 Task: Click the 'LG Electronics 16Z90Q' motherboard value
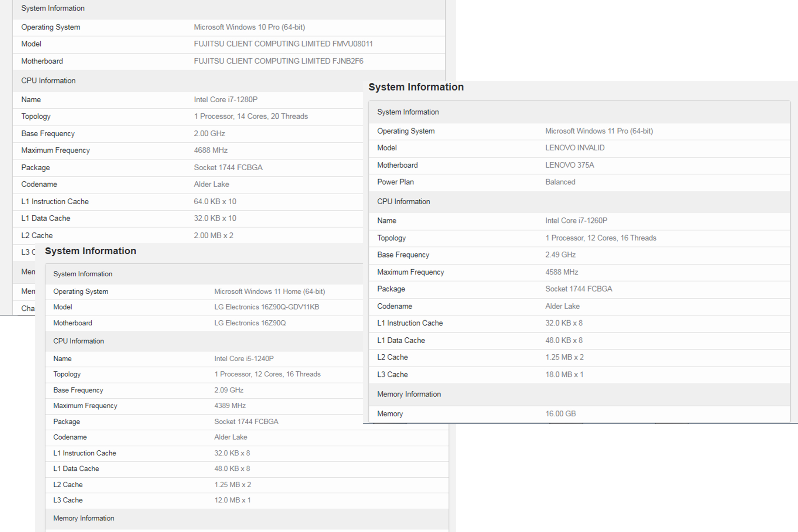click(250, 323)
